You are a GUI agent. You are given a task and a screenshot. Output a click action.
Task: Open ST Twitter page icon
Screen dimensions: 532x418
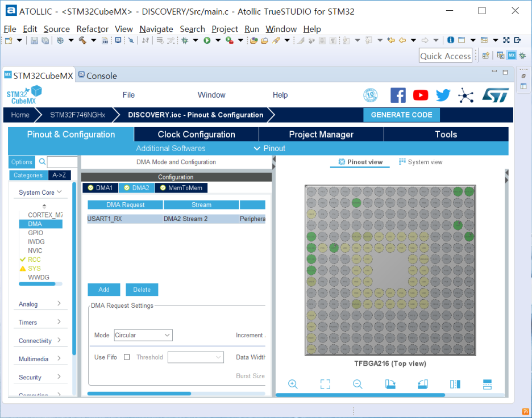pos(443,95)
